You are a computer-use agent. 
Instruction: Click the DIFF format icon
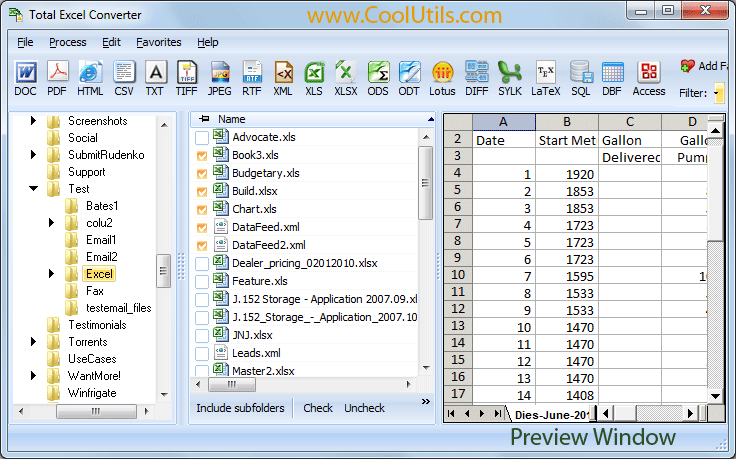476,78
